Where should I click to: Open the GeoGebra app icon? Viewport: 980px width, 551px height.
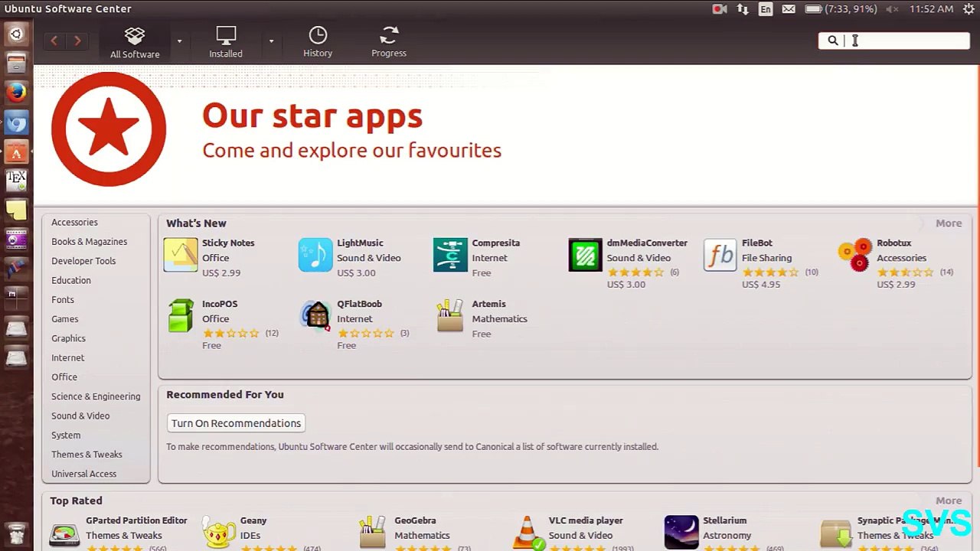click(x=373, y=533)
